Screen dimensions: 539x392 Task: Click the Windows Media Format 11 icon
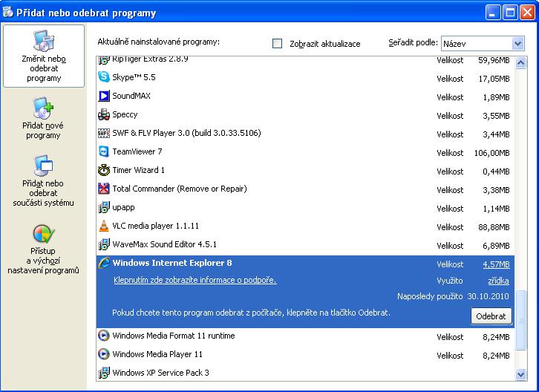coord(103,336)
